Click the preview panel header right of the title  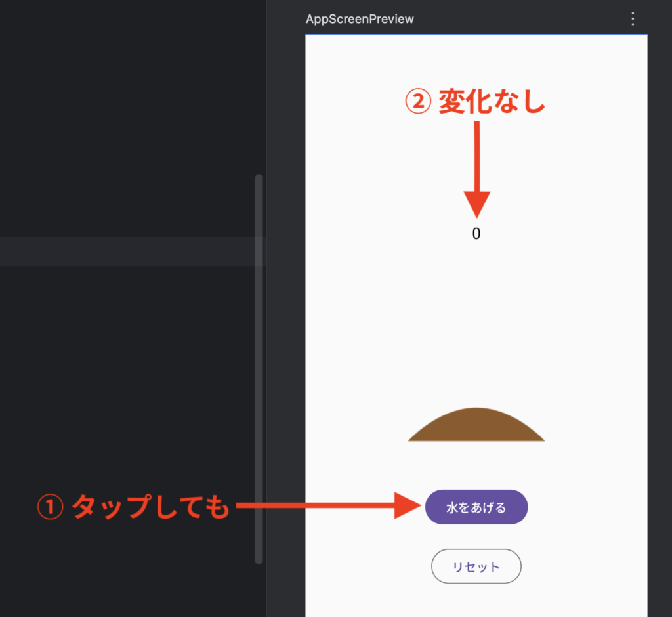[x=525, y=19]
